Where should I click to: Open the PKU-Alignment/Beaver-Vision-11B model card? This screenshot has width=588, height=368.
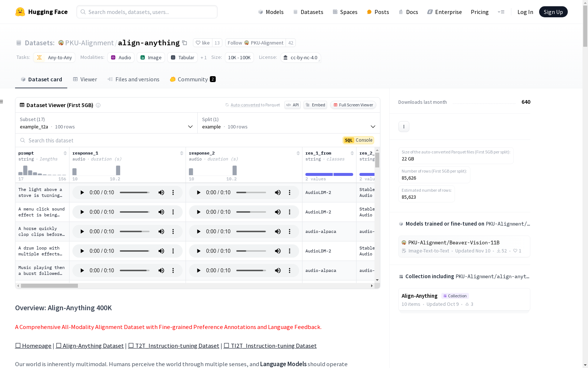pyautogui.click(x=464, y=247)
